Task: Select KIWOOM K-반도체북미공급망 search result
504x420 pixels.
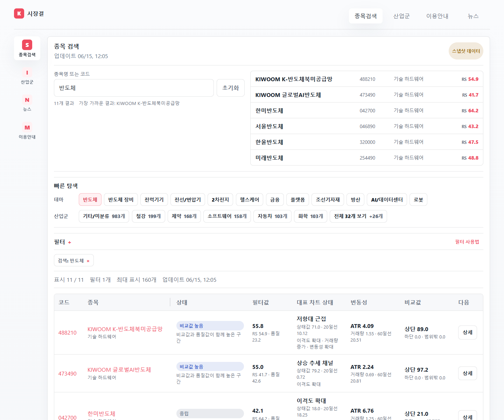Action: pyautogui.click(x=367, y=79)
